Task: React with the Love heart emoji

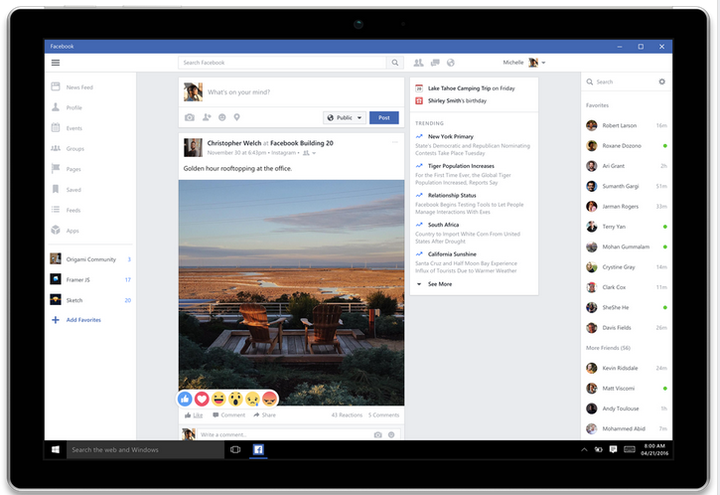Action: point(202,399)
